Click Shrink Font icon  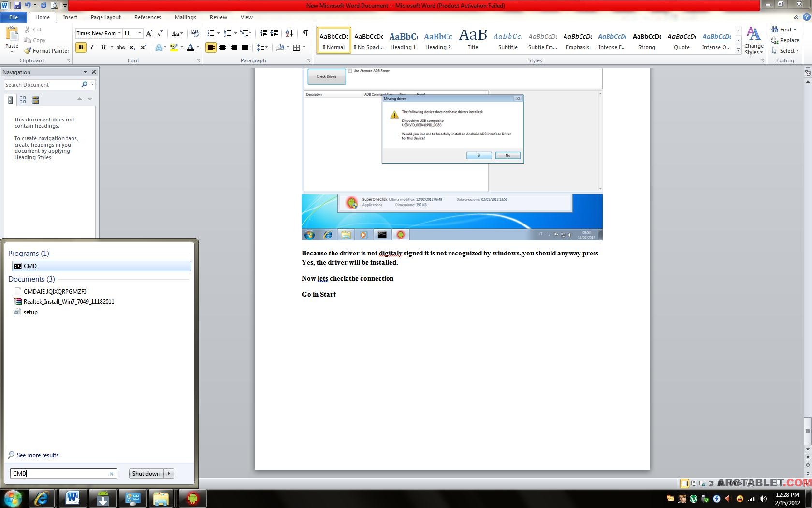159,33
